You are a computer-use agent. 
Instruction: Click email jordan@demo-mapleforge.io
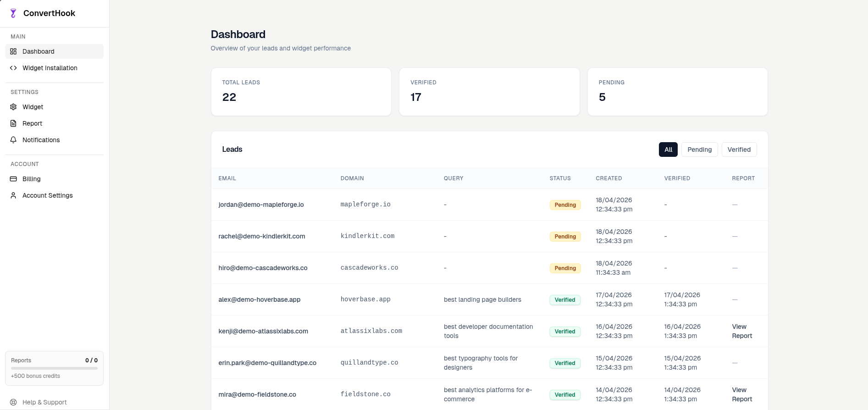(x=261, y=205)
